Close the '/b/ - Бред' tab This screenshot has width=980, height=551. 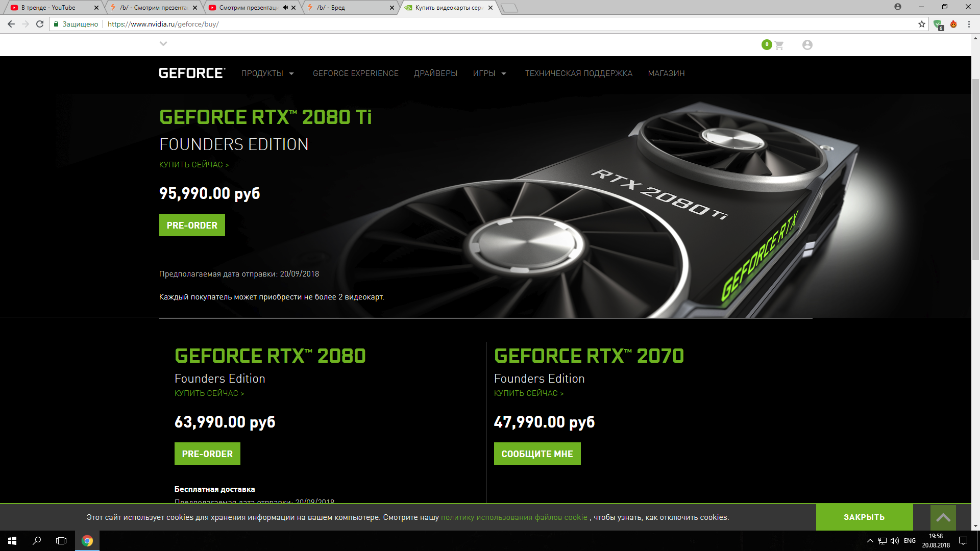pos(392,8)
